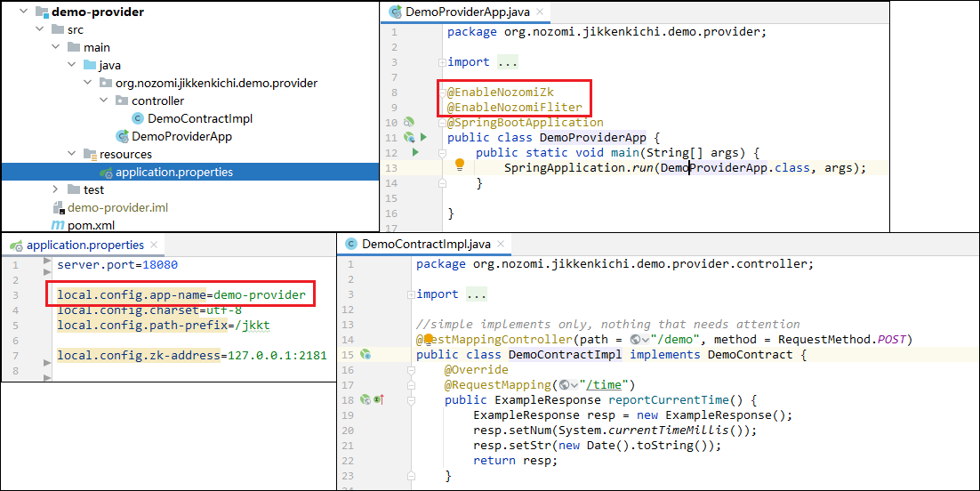Click the yellow light bulb quick-fix icon
The height and width of the screenshot is (491, 980).
[x=460, y=165]
